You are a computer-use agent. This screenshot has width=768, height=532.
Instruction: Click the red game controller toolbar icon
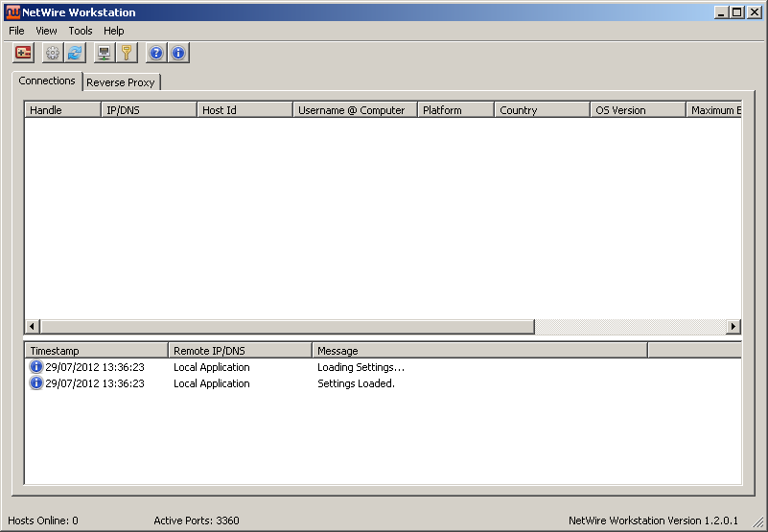23,53
